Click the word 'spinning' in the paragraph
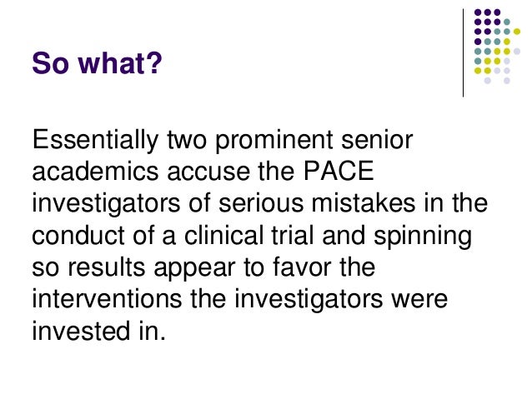Viewport: 532px width, 399px height. (423, 237)
